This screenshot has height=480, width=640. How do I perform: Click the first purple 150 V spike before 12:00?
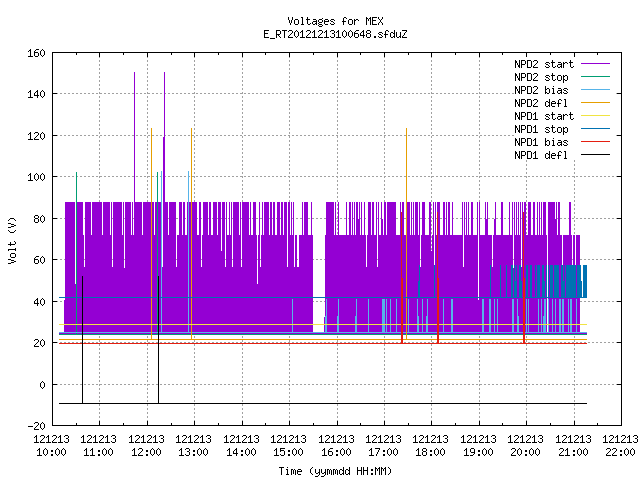pos(135,137)
